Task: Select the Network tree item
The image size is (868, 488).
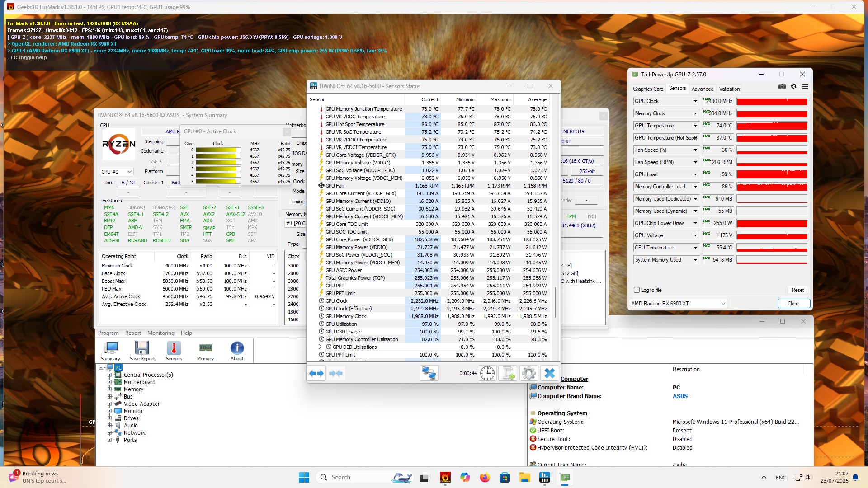Action: coord(134,433)
